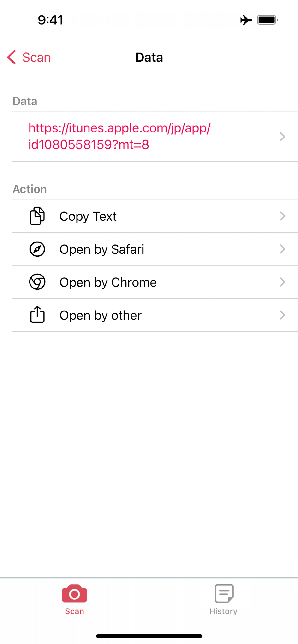
Task: Tap the History note icon
Action: click(224, 593)
